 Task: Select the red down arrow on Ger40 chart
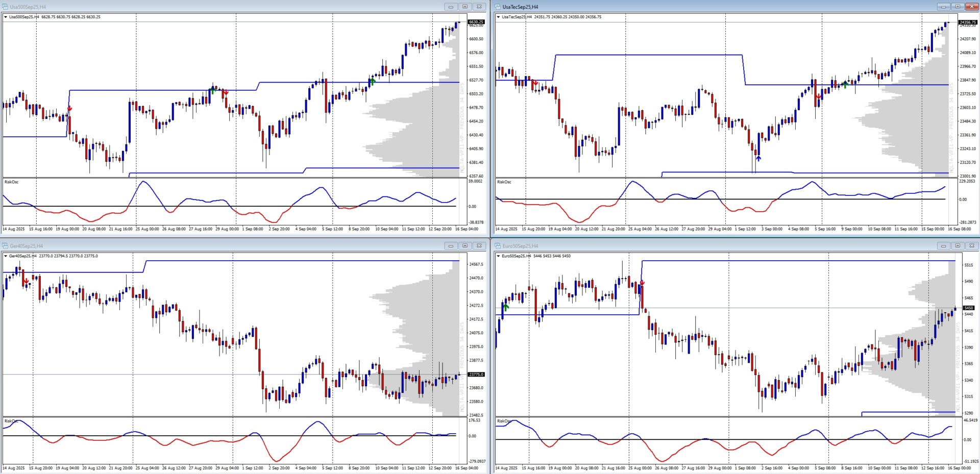coord(26,281)
